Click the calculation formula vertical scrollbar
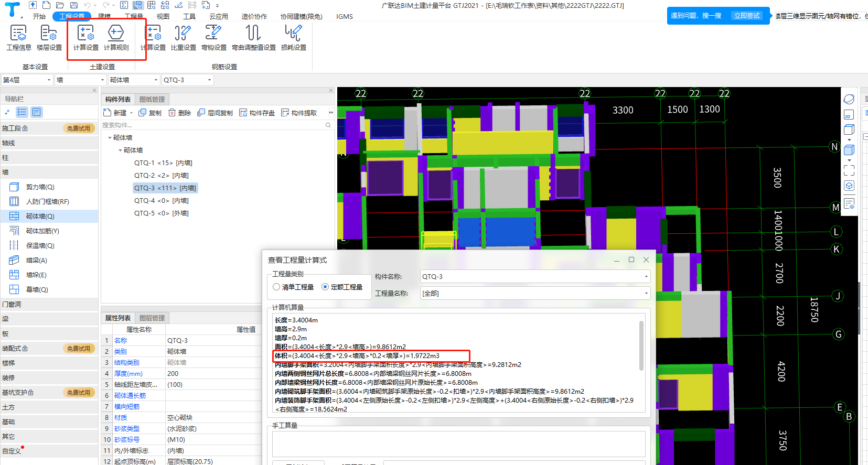This screenshot has width=868, height=465. (641, 346)
